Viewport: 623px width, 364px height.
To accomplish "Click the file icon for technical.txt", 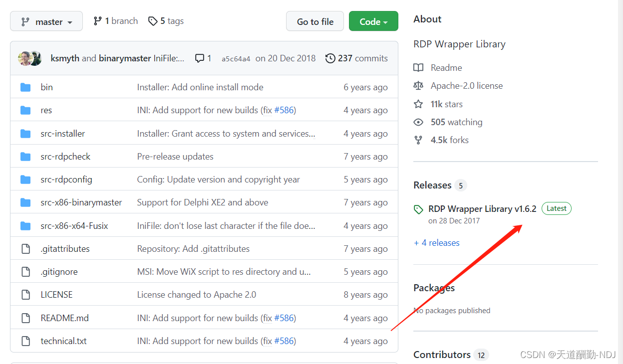I will point(25,341).
